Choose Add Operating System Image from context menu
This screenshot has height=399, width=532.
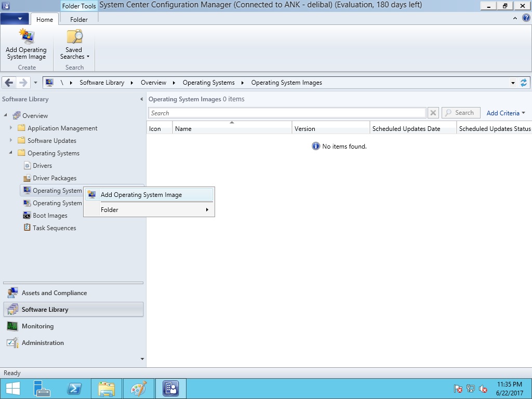pos(141,195)
